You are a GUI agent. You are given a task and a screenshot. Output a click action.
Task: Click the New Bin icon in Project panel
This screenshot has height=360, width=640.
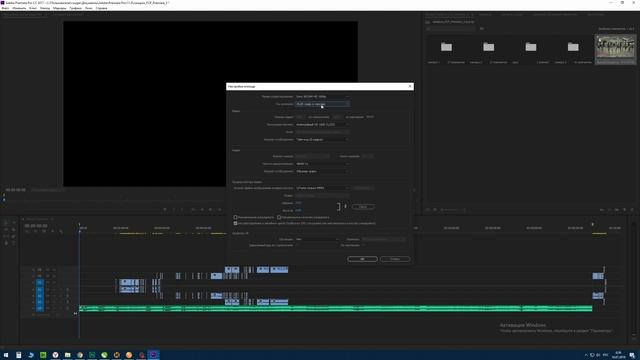pyautogui.click(x=617, y=210)
